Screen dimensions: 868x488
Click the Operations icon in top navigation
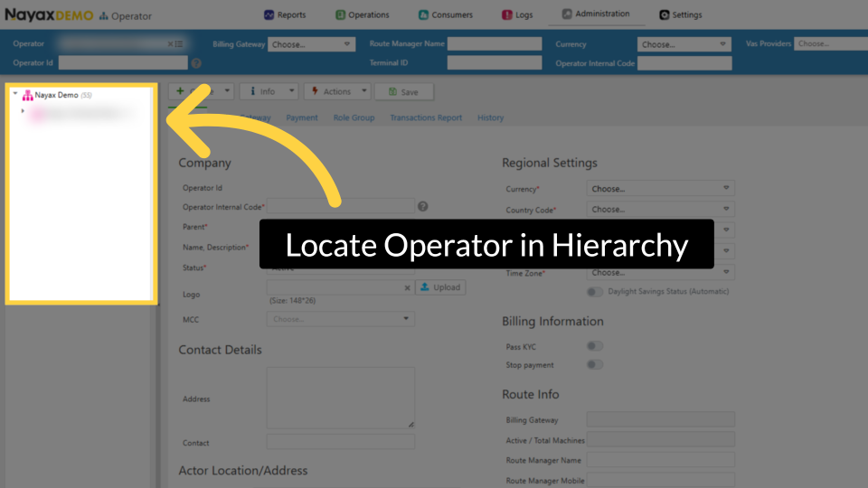pos(341,15)
